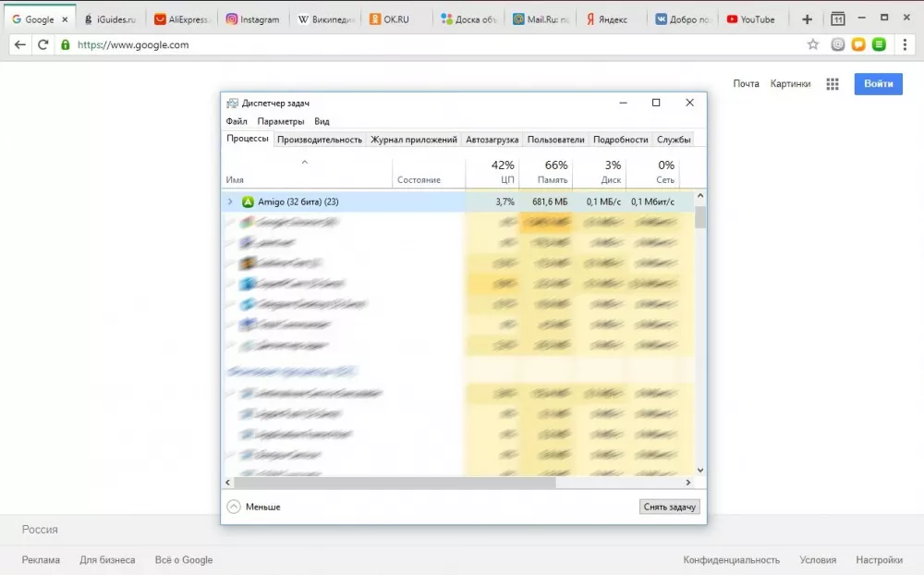924x575 pixels.
Task: Open the Google apps grid
Action: click(x=833, y=84)
